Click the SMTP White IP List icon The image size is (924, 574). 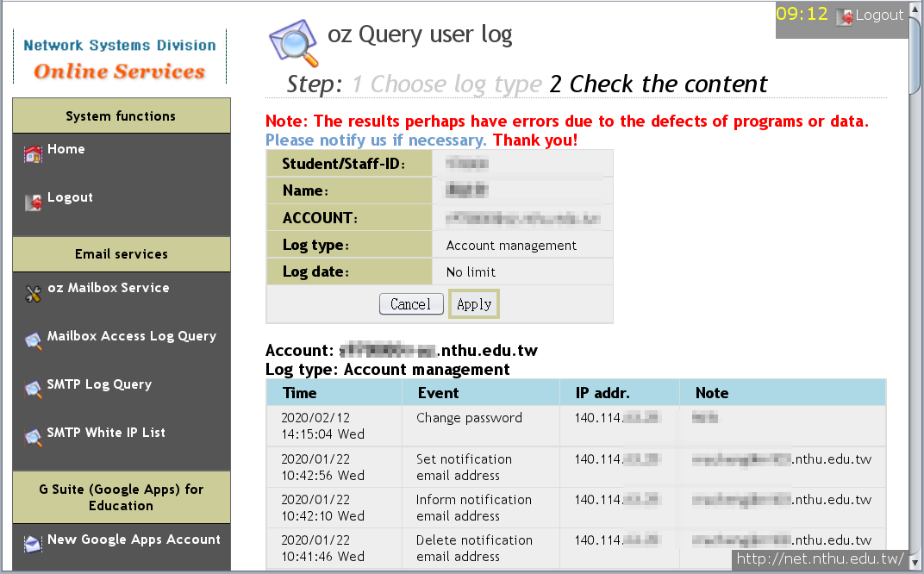33,438
